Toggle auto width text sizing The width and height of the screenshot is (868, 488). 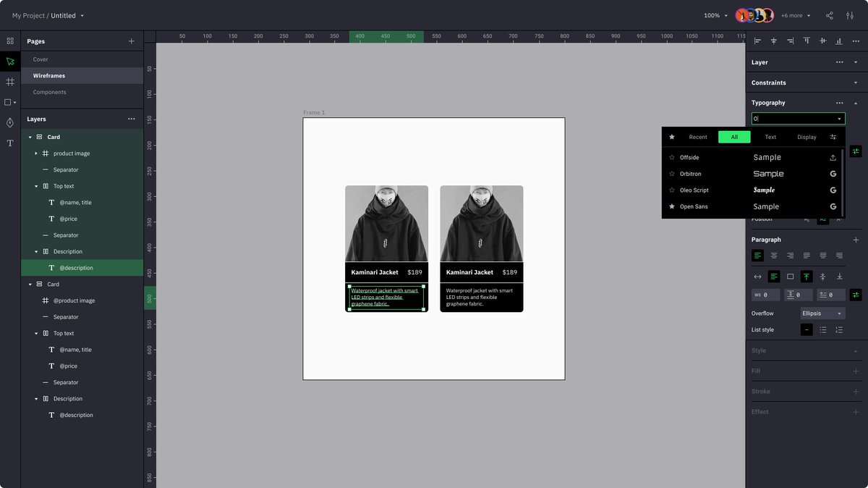[x=757, y=276]
